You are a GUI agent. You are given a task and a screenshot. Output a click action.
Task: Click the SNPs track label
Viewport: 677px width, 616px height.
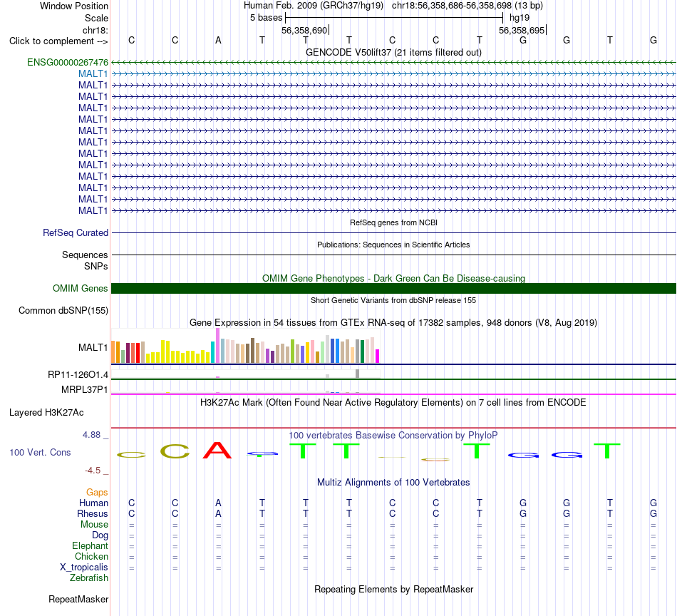pos(96,266)
